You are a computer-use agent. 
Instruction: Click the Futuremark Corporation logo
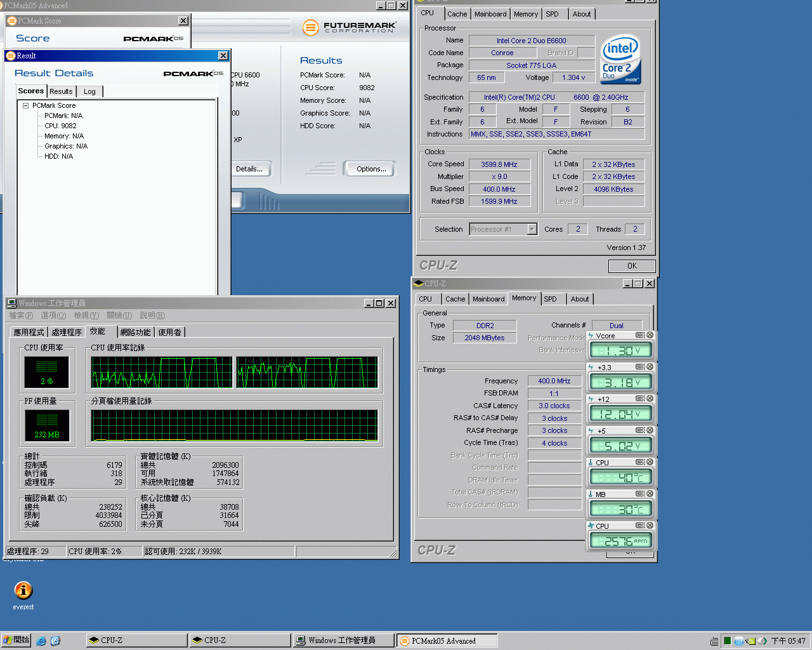click(350, 27)
